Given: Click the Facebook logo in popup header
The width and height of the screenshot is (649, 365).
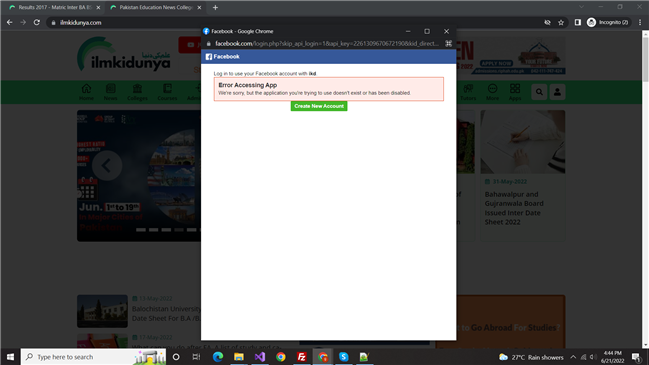Looking at the screenshot, I should pos(209,57).
